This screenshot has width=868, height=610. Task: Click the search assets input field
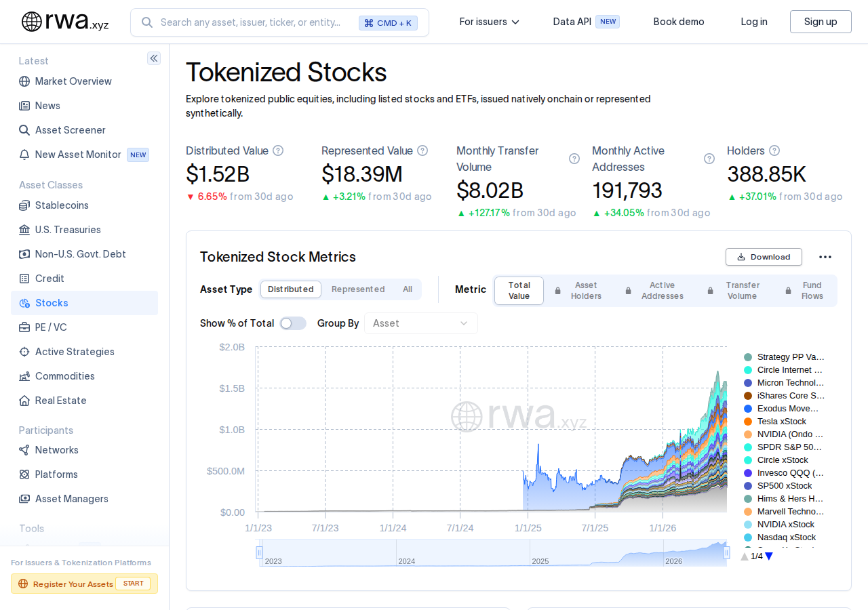tap(279, 22)
